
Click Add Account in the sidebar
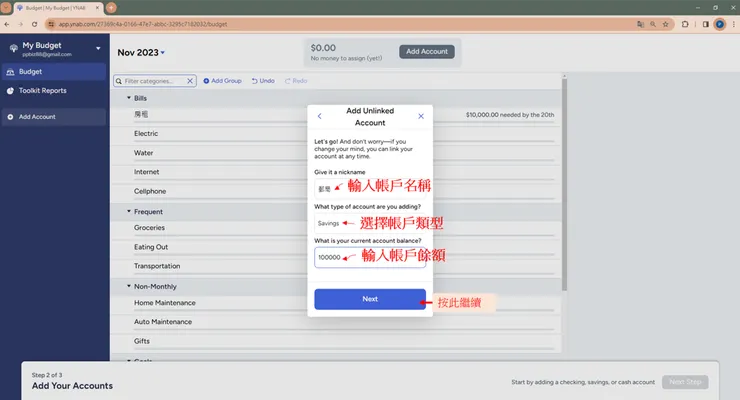click(x=53, y=117)
